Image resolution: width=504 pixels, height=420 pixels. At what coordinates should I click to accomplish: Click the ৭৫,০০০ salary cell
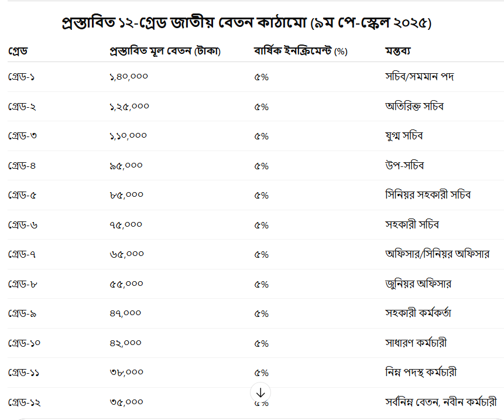(x=126, y=225)
